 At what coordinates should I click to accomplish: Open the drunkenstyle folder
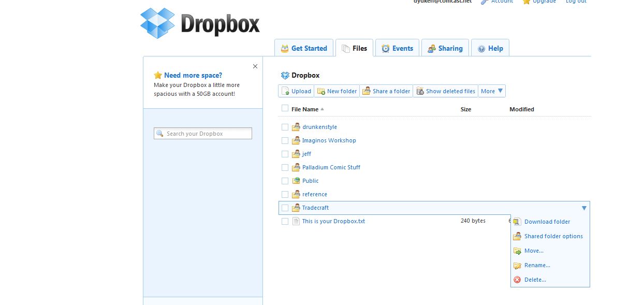pyautogui.click(x=319, y=127)
